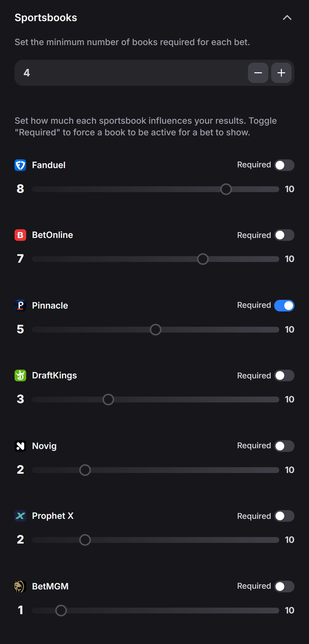The width and height of the screenshot is (309, 644).
Task: Click the Fanduel sportsbook logo icon
Action: [x=20, y=165]
